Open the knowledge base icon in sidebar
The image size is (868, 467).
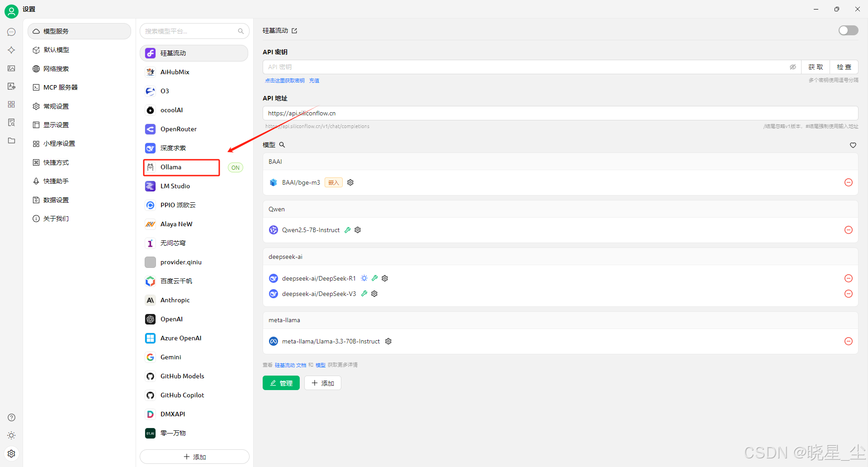pos(11,123)
